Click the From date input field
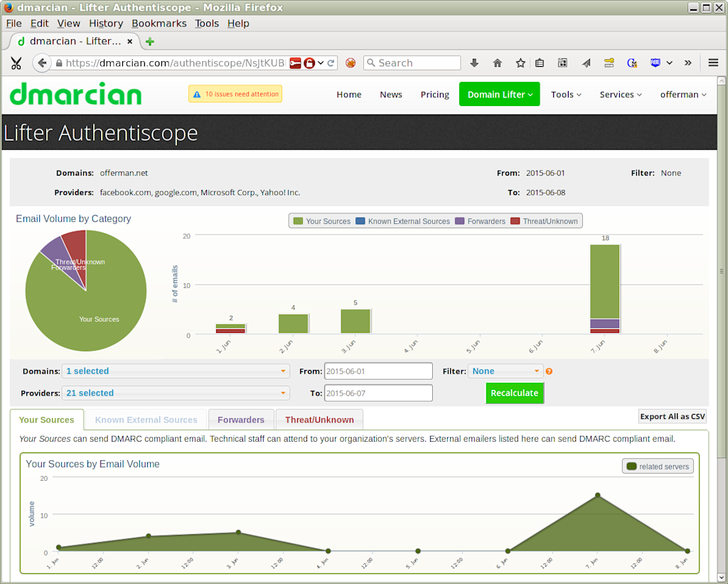728x584 pixels. click(378, 371)
